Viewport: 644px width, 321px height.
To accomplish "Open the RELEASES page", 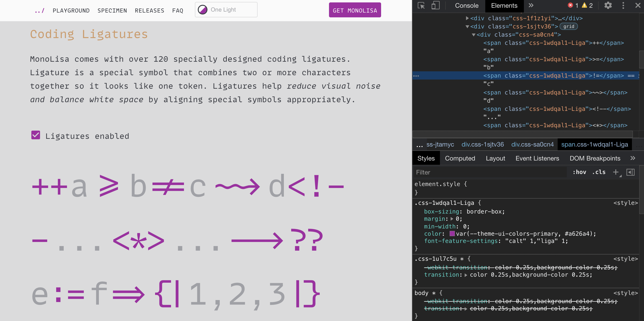I will [150, 11].
